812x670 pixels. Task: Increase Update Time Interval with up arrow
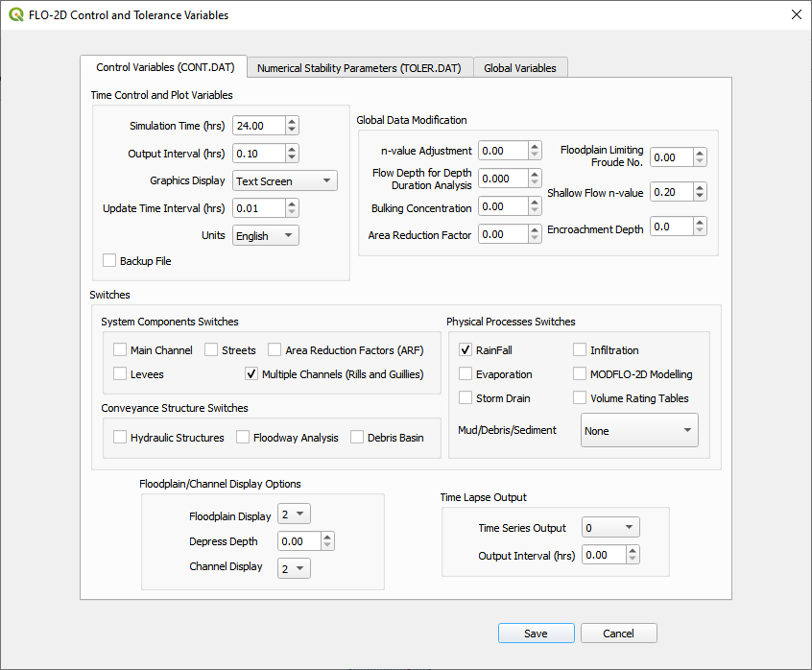[x=292, y=203]
